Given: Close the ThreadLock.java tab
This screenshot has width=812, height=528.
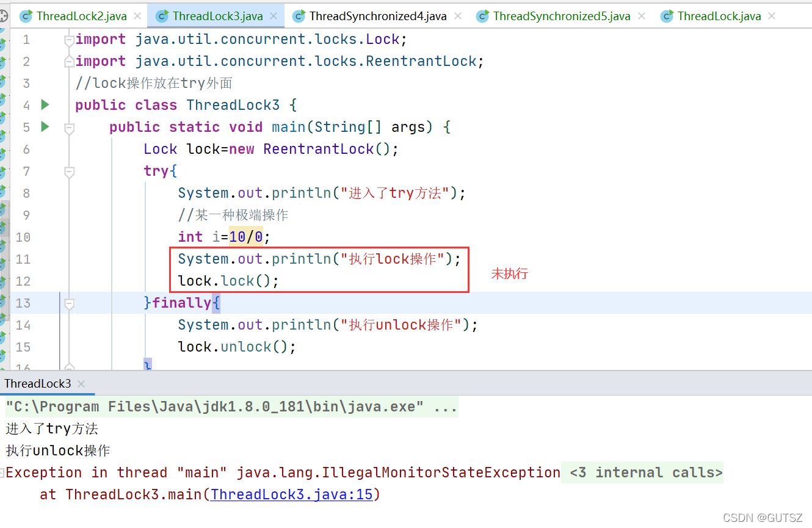Looking at the screenshot, I should click(772, 16).
